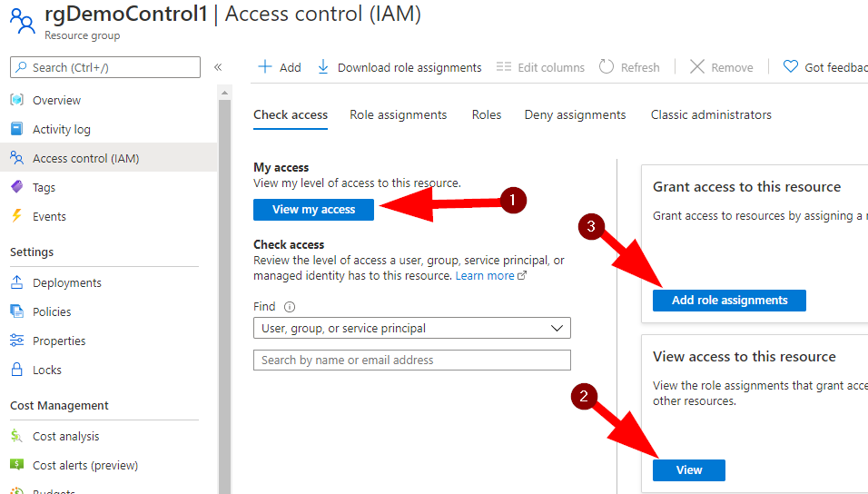The image size is (868, 494).
Task: Click the Got feedback label
Action: [x=836, y=67]
